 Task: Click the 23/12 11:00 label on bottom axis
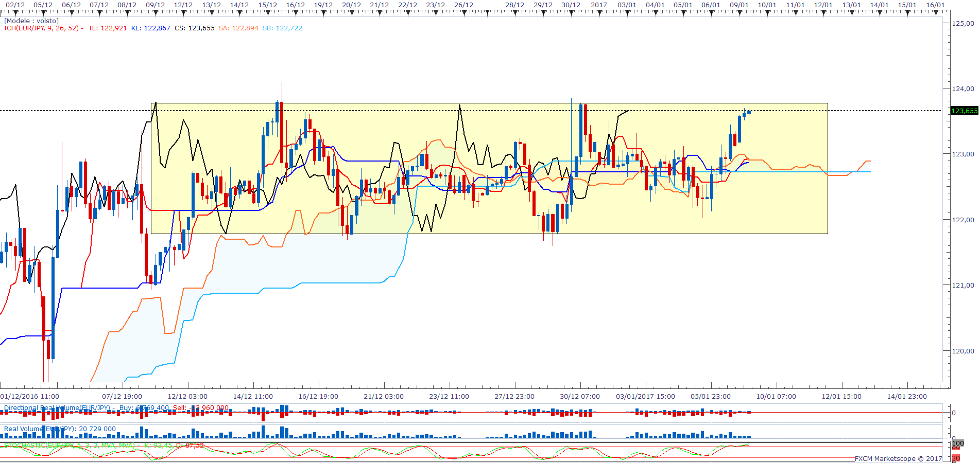coord(449,397)
